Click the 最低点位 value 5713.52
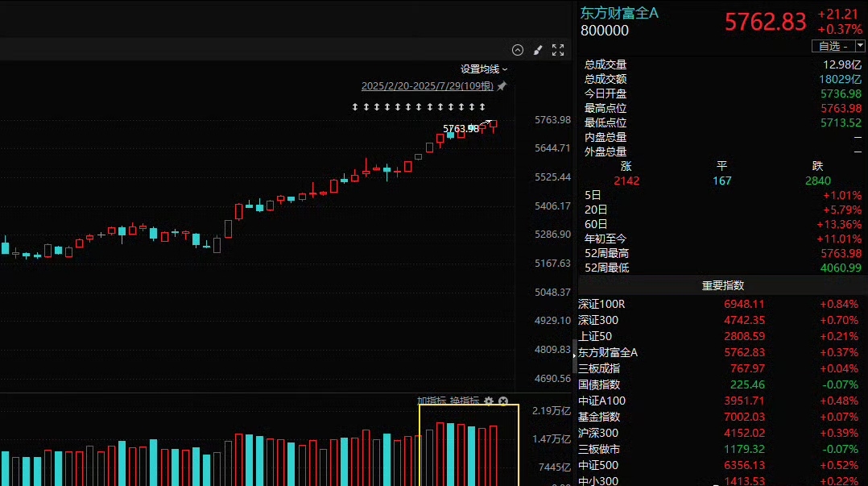868x486 pixels. (x=841, y=123)
